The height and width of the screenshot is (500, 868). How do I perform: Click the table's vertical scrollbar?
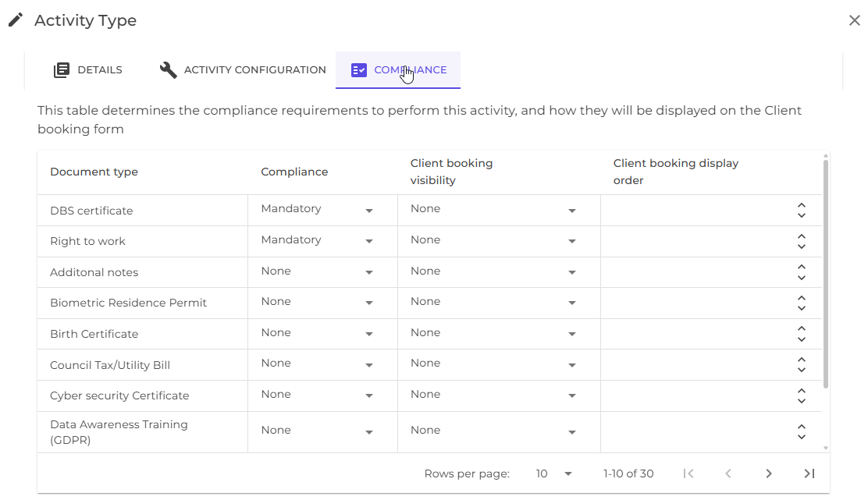pos(825,275)
